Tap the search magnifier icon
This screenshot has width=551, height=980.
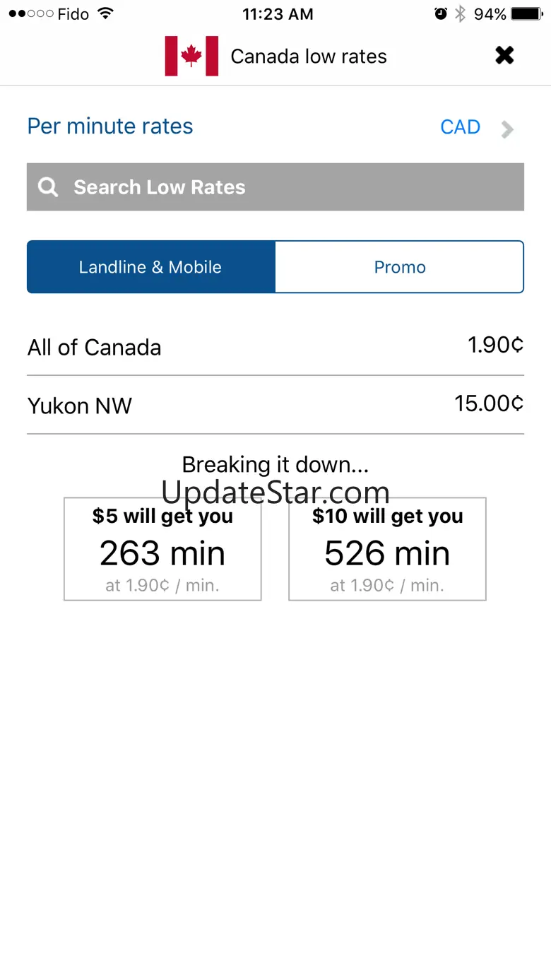click(x=48, y=187)
